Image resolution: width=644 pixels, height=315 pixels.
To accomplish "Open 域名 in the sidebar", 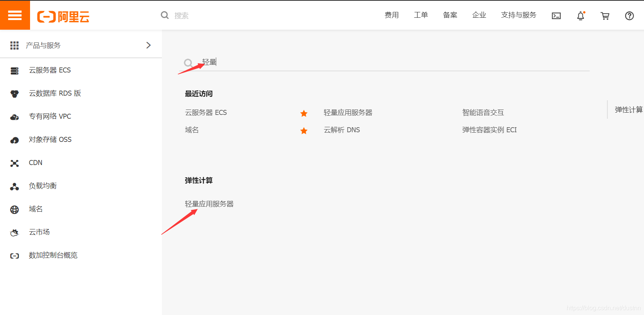I will [35, 209].
